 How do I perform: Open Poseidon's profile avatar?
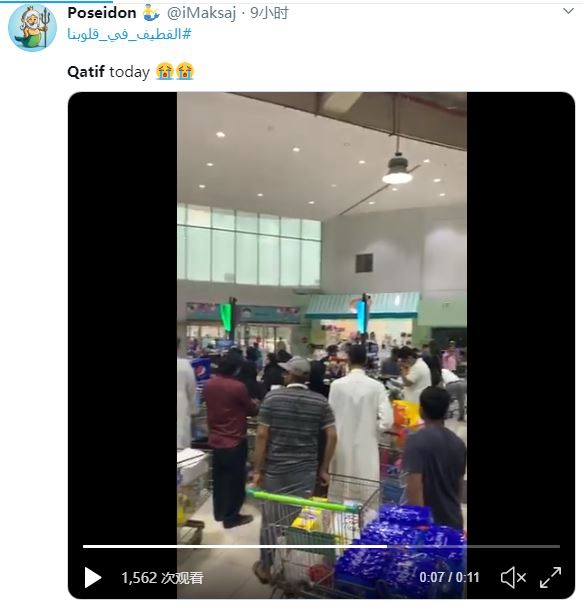[32, 27]
